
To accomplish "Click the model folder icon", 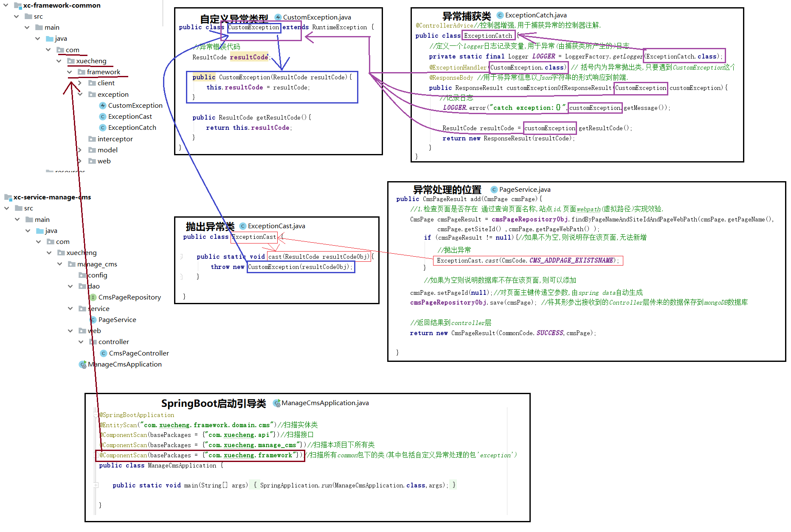I will pos(92,150).
